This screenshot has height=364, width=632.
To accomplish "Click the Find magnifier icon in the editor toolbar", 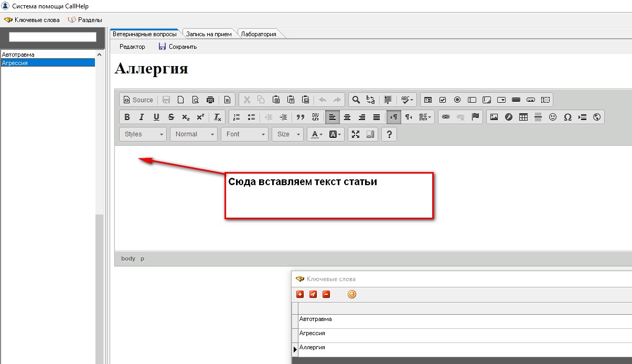I will tap(356, 100).
